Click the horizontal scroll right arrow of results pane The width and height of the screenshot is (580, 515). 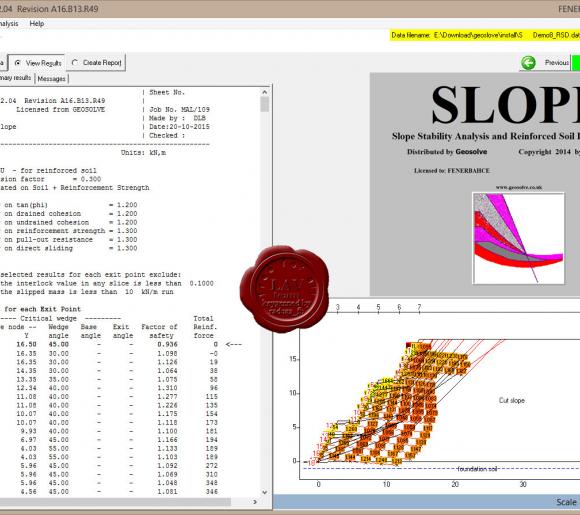tap(255, 502)
